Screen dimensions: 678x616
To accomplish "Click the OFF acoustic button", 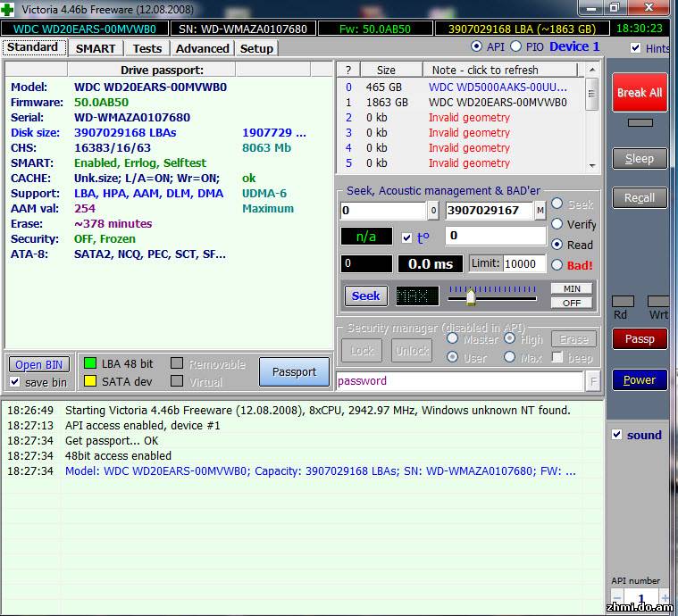I will click(572, 303).
